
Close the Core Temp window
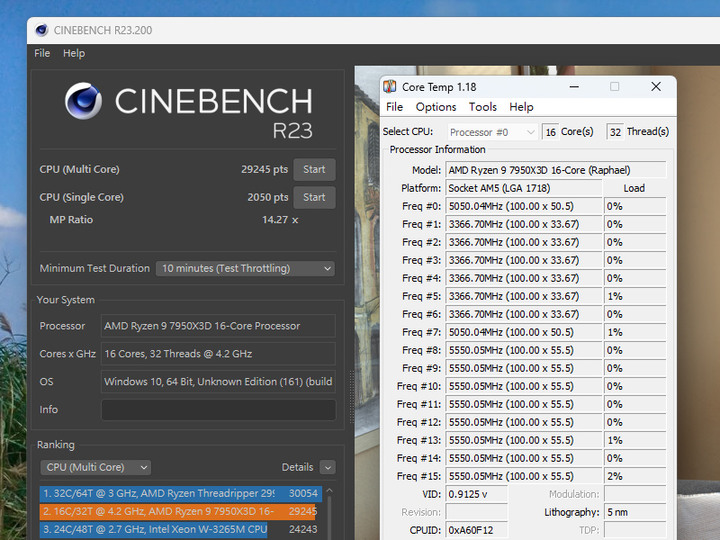coord(656,87)
